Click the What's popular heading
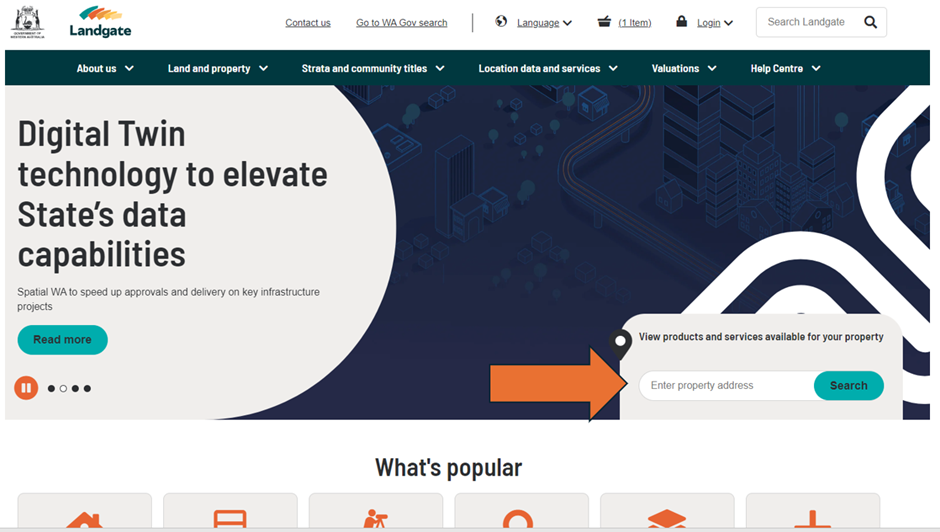The height and width of the screenshot is (532, 940). pos(448,467)
